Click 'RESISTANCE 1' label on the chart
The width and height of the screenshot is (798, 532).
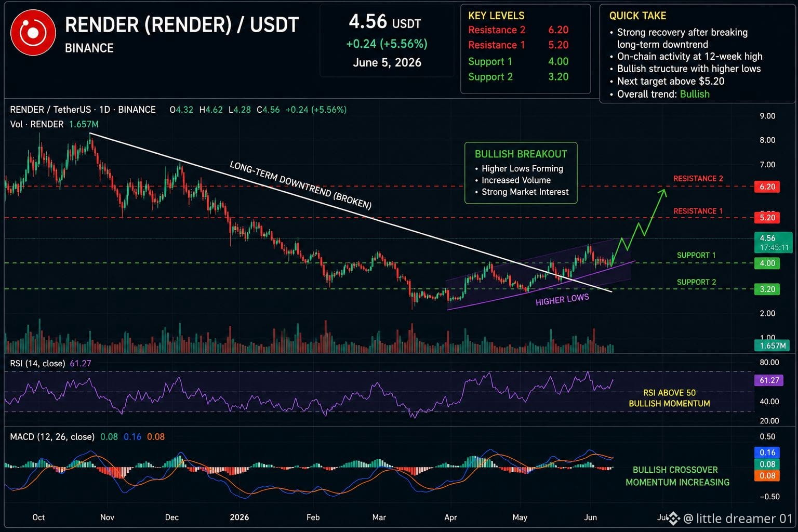click(698, 211)
